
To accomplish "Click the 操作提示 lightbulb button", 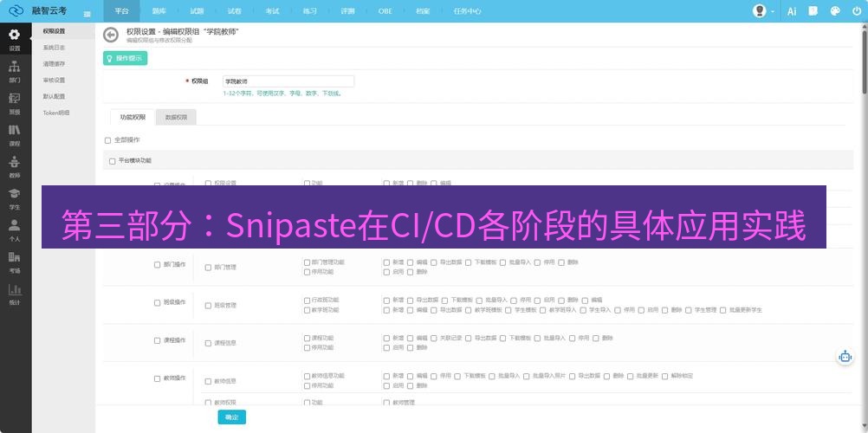I will [x=125, y=58].
